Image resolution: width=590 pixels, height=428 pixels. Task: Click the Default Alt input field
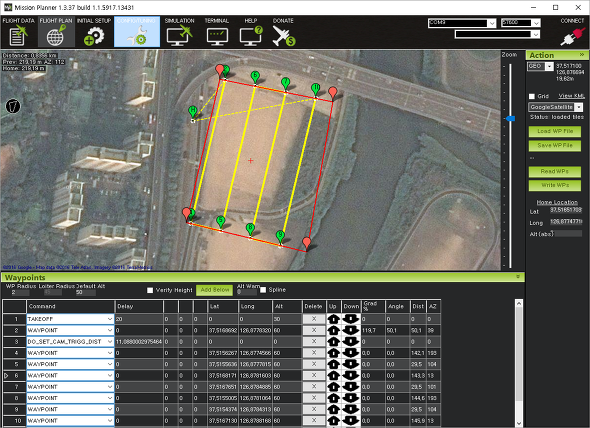pos(85,293)
